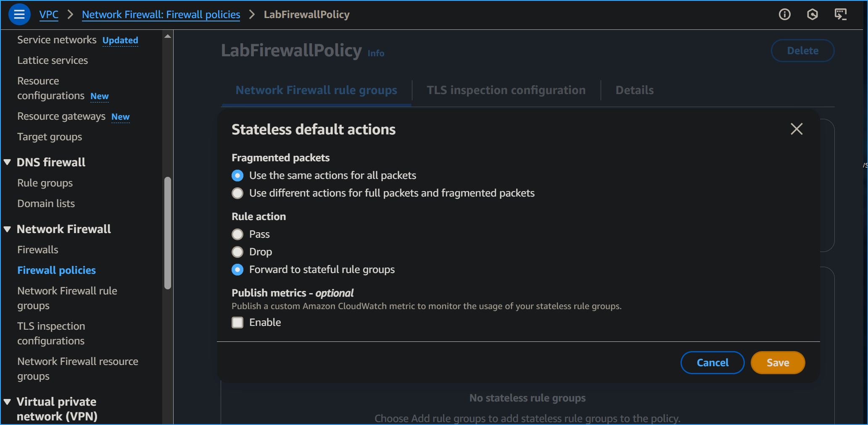
Task: Navigate back via the VPC breadcrumb link
Action: tap(49, 14)
